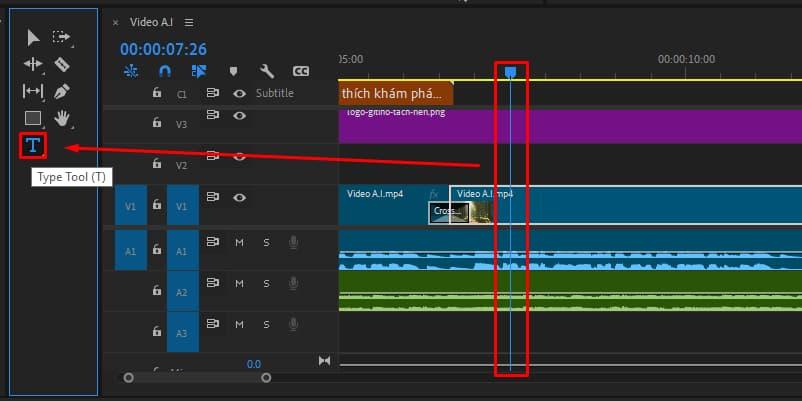Click the Mix track output icon
The width and height of the screenshot is (802, 401).
[x=324, y=361]
